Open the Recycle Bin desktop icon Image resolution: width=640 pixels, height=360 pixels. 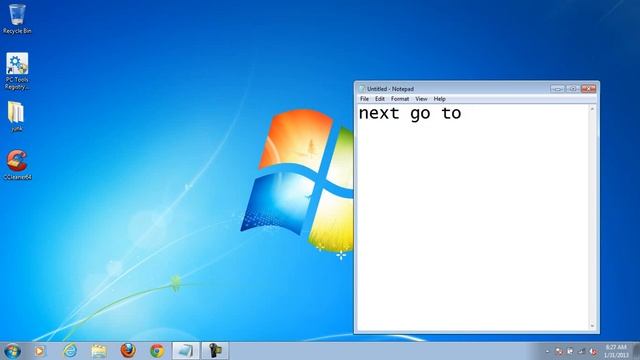(x=17, y=18)
